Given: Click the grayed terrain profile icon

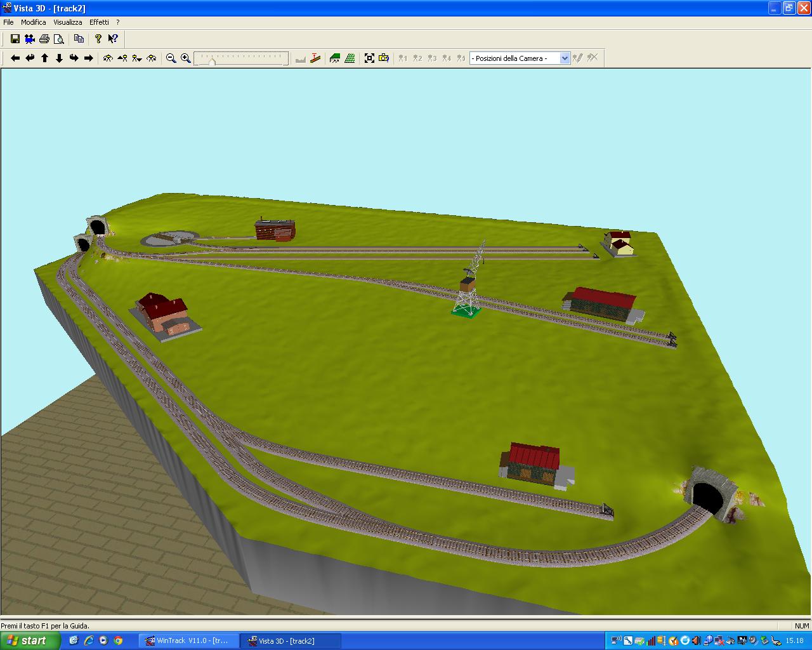Looking at the screenshot, I should tap(301, 58).
